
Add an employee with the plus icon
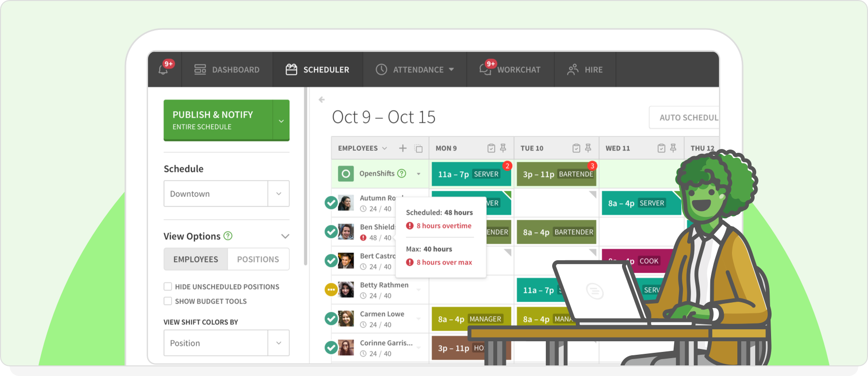point(403,148)
